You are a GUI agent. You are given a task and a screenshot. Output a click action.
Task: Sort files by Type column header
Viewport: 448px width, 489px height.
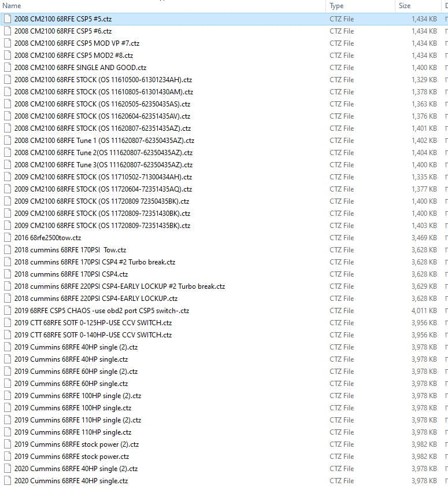336,6
